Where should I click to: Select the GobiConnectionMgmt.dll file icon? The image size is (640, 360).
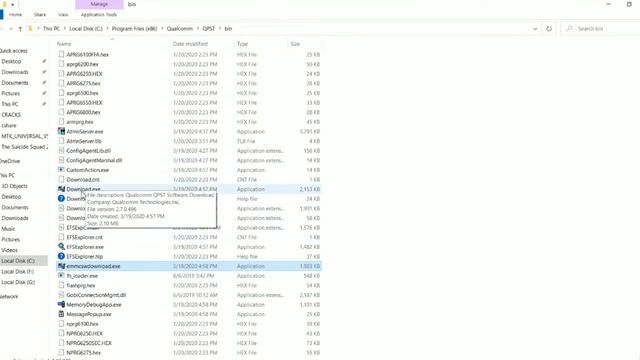61,295
